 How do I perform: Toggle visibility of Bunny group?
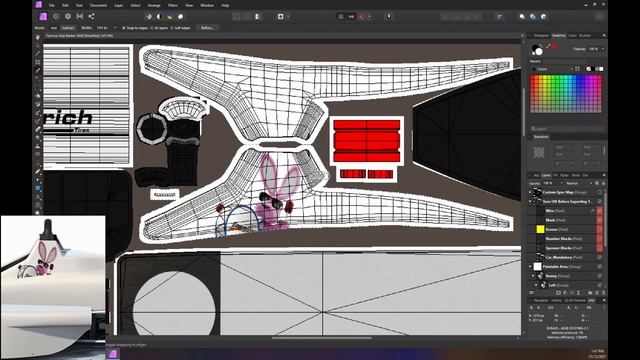click(x=600, y=276)
